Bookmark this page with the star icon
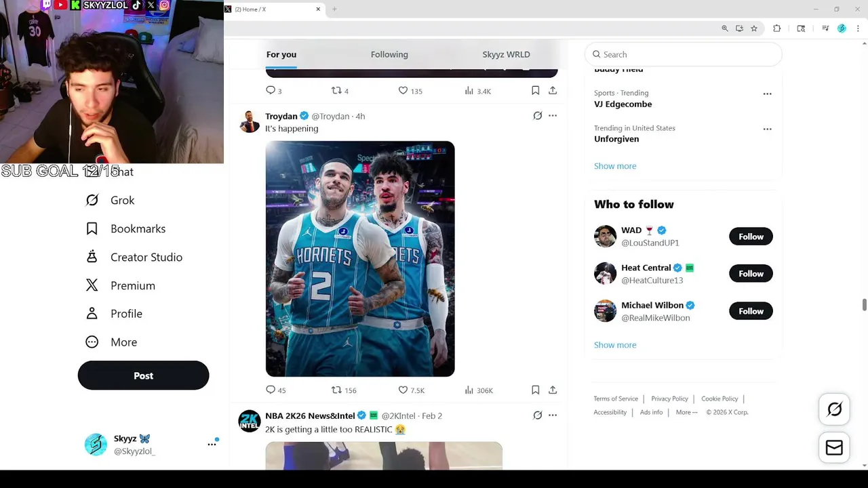Viewport: 868px width, 488px height. (x=754, y=28)
